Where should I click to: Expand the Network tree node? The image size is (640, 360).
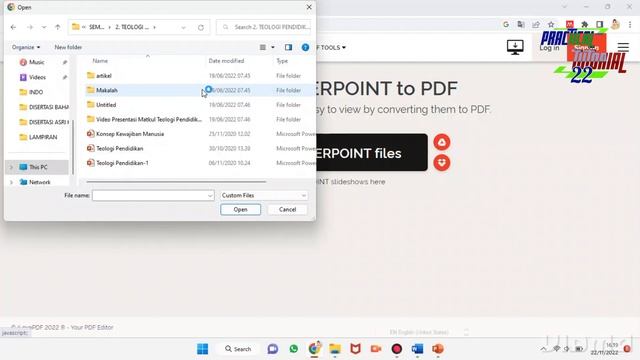pos(11,182)
